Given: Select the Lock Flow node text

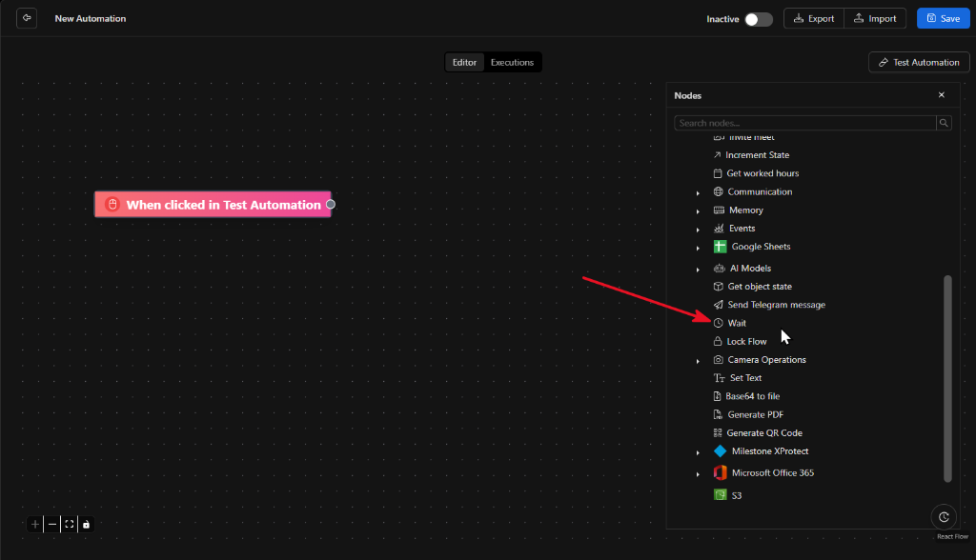Looking at the screenshot, I should [746, 342].
